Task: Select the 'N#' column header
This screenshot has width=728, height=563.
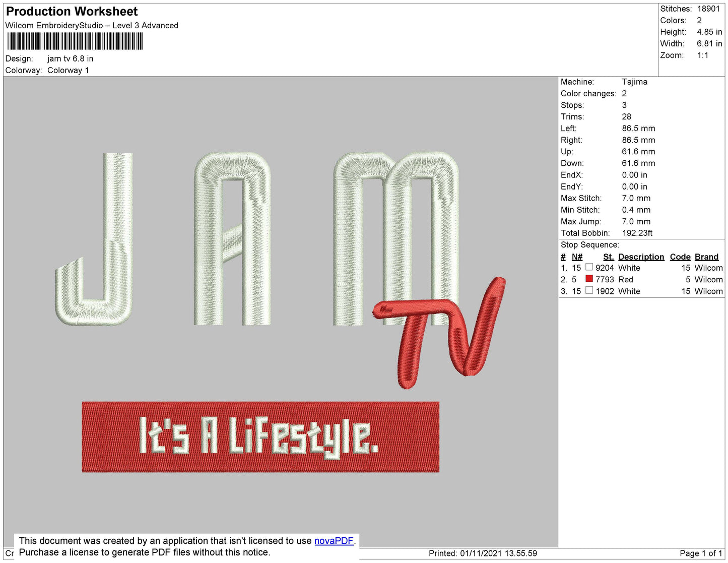Action: (x=577, y=257)
